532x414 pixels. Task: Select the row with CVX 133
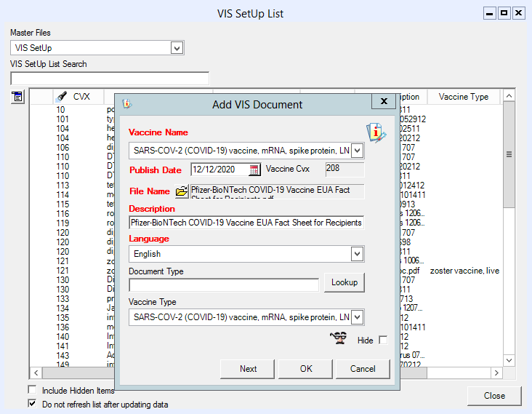pyautogui.click(x=63, y=299)
